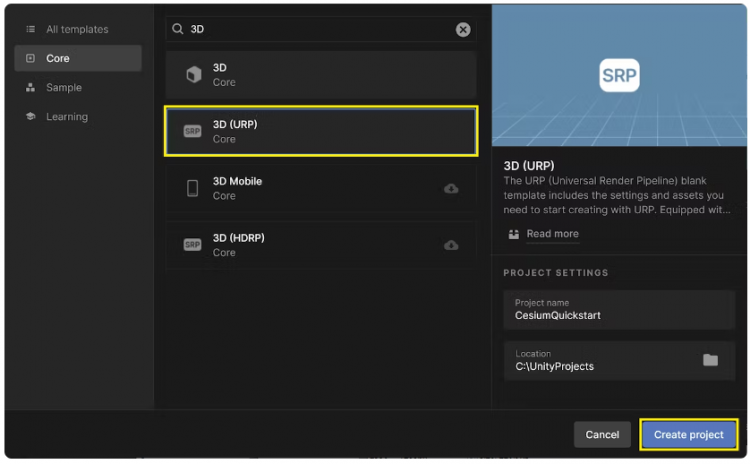Click the Create project button
This screenshot has height=464, width=750.
point(688,435)
